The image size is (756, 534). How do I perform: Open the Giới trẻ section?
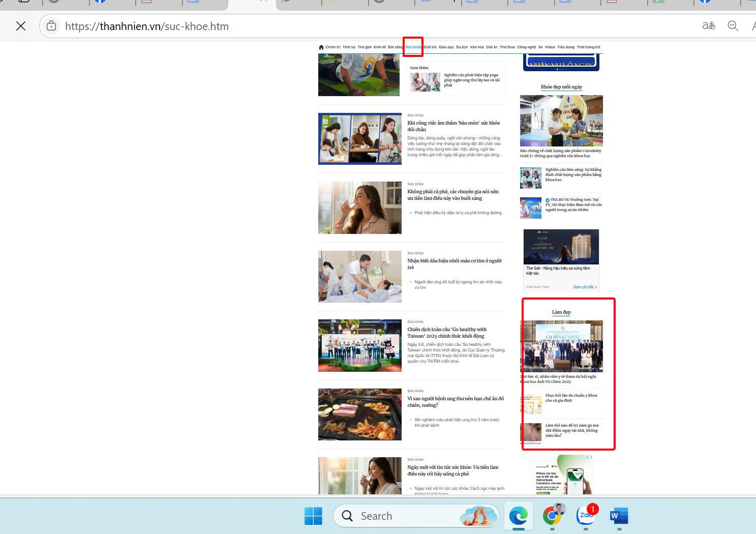430,47
